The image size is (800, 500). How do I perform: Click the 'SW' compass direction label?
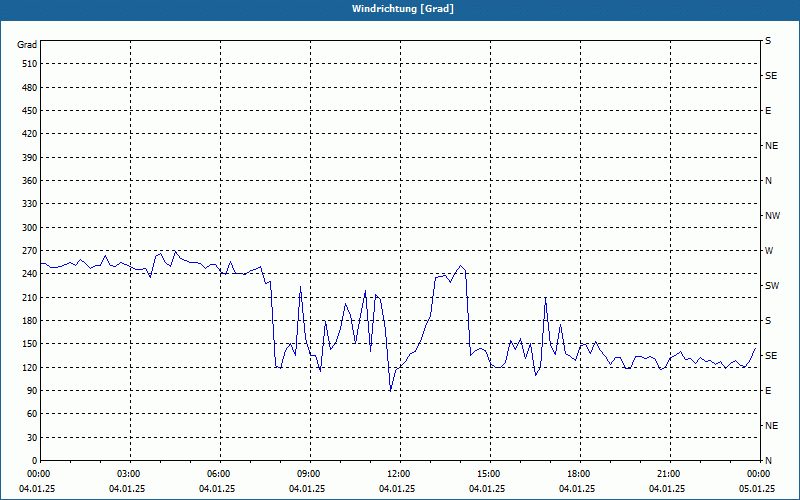pos(772,286)
